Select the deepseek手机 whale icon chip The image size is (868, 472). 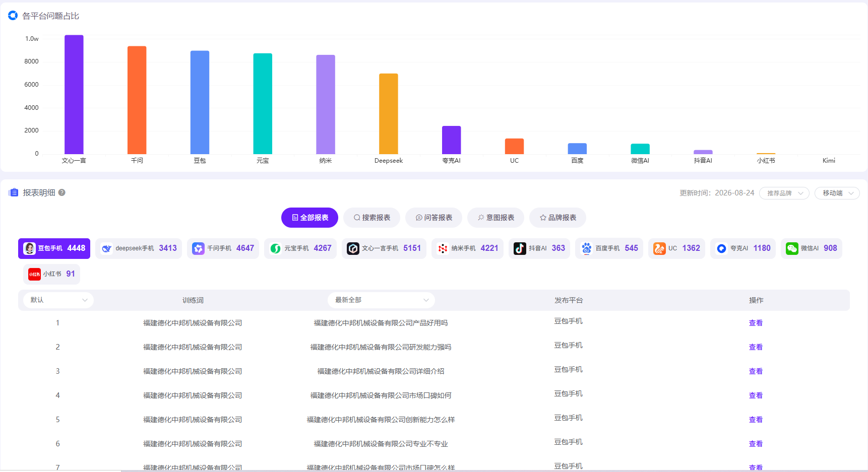139,248
